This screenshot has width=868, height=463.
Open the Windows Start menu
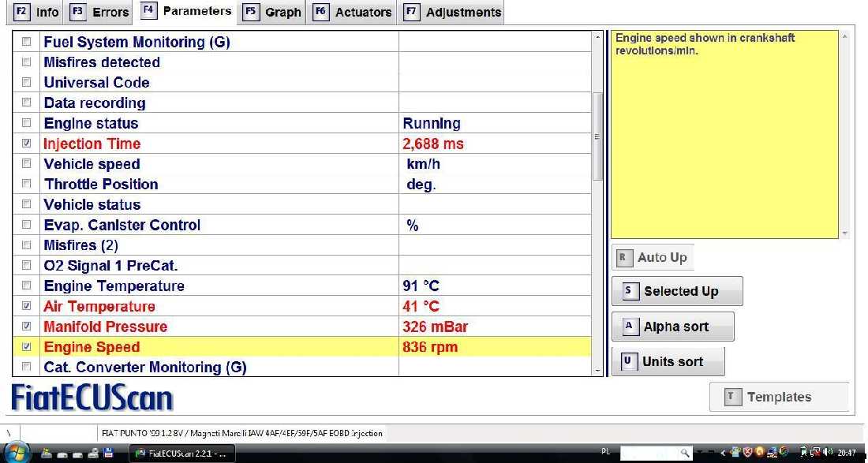pyautogui.click(x=16, y=453)
